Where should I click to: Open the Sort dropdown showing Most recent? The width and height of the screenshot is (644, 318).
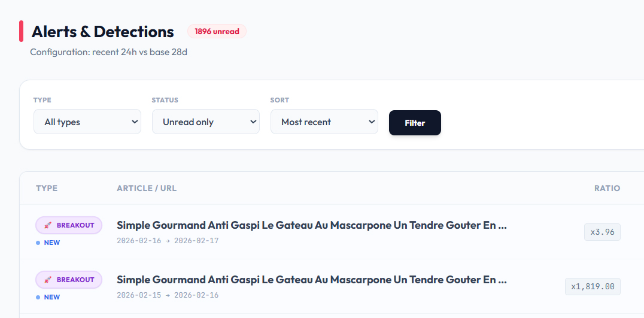pos(324,122)
